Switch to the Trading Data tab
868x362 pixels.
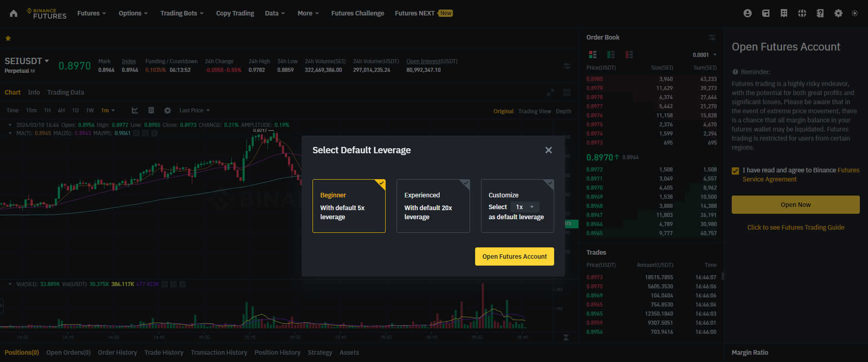click(x=65, y=92)
